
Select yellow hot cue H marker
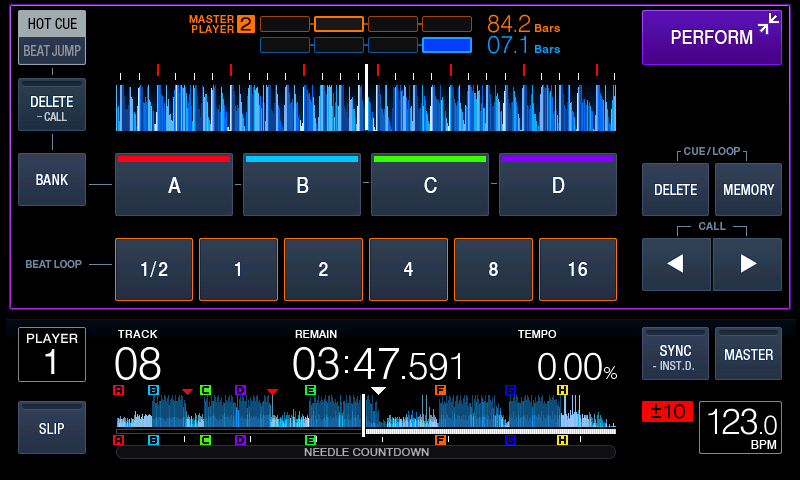[x=562, y=390]
